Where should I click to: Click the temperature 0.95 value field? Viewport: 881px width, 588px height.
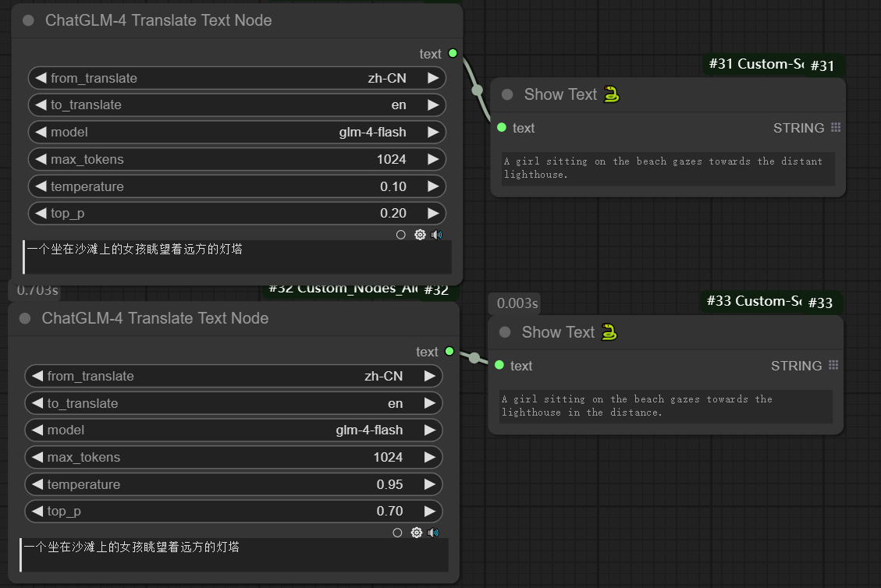[234, 484]
